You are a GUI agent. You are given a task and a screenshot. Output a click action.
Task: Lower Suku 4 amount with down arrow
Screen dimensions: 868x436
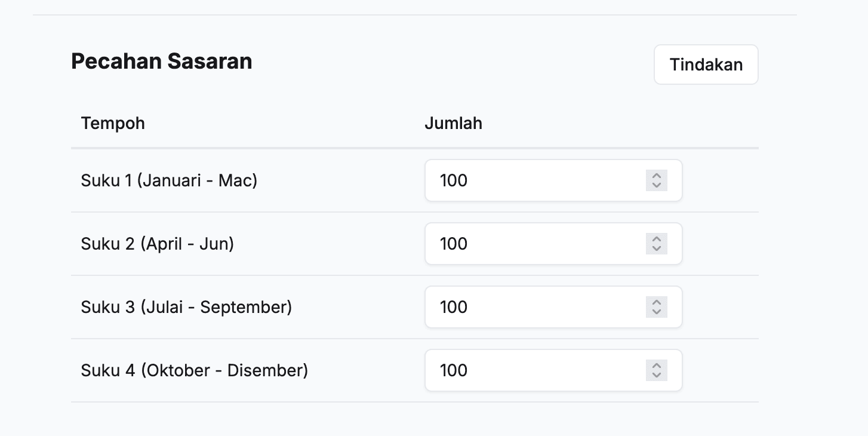657,375
